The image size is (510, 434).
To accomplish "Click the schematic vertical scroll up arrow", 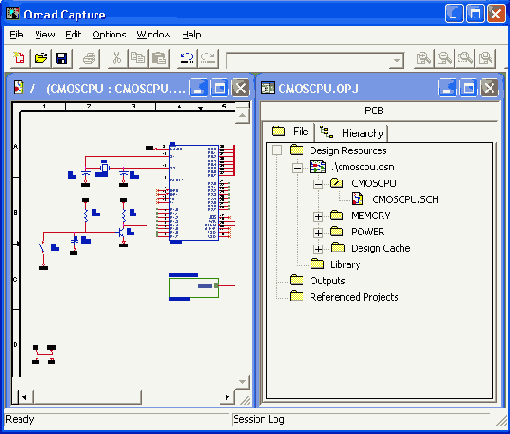I will coord(242,115).
